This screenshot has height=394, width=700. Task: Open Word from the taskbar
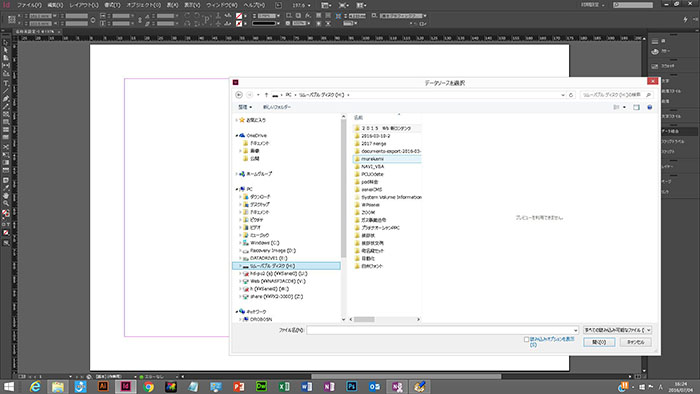(x=306, y=386)
